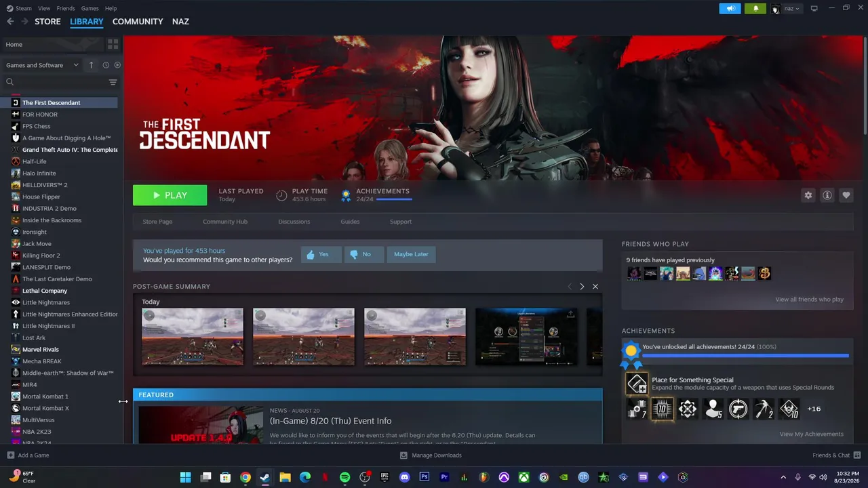Open the Friends & Chat icon
This screenshot has width=868, height=488.
click(857, 455)
